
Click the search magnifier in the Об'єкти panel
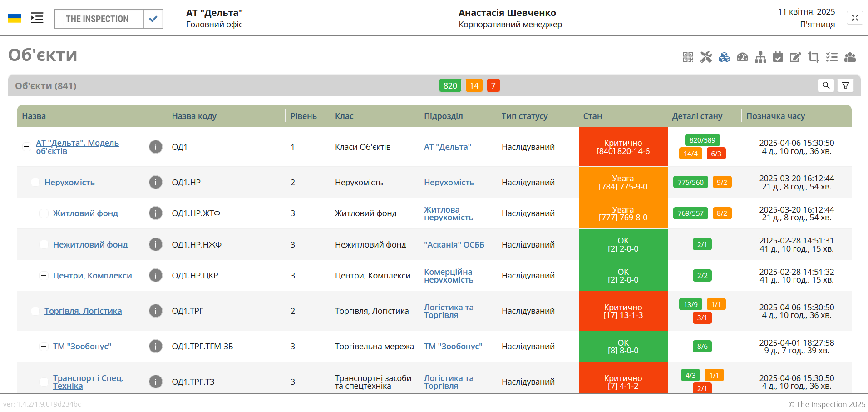826,85
